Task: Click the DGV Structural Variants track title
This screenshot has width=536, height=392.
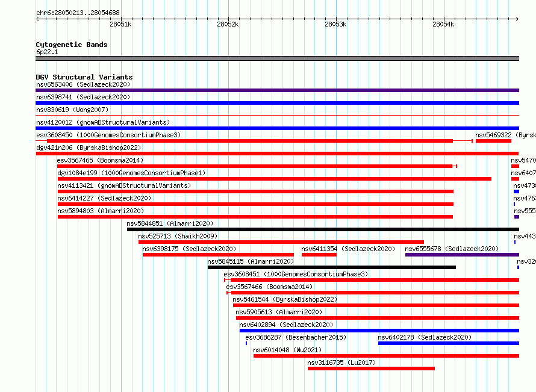Action: [84, 77]
